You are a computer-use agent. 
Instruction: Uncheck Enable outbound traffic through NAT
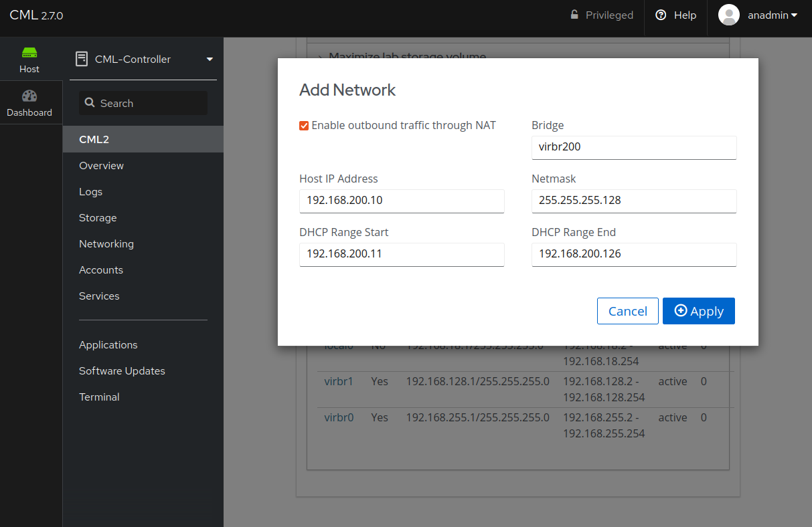(304, 125)
